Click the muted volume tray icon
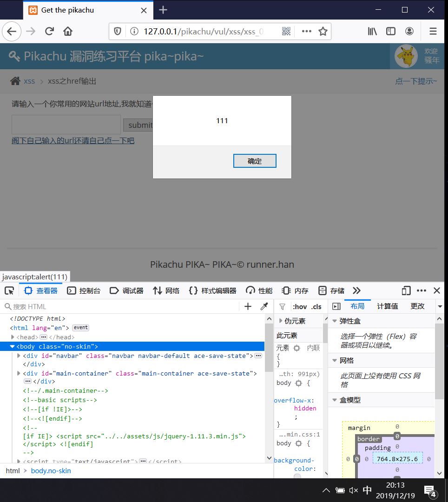Viewport: 448px width, 502px height. [354, 490]
